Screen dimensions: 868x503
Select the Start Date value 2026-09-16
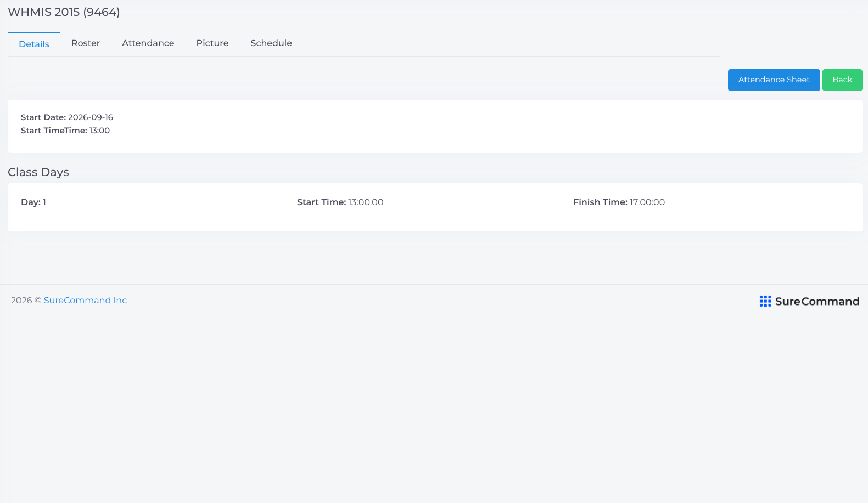click(x=91, y=117)
